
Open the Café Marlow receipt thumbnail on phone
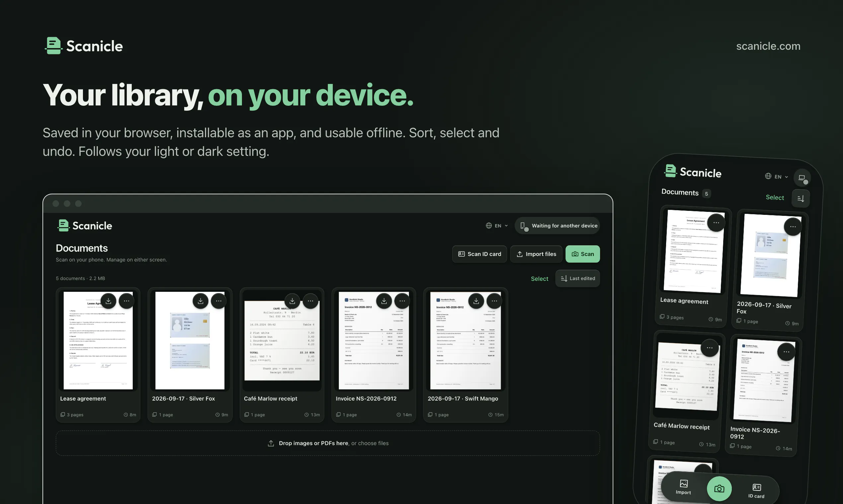click(x=687, y=376)
